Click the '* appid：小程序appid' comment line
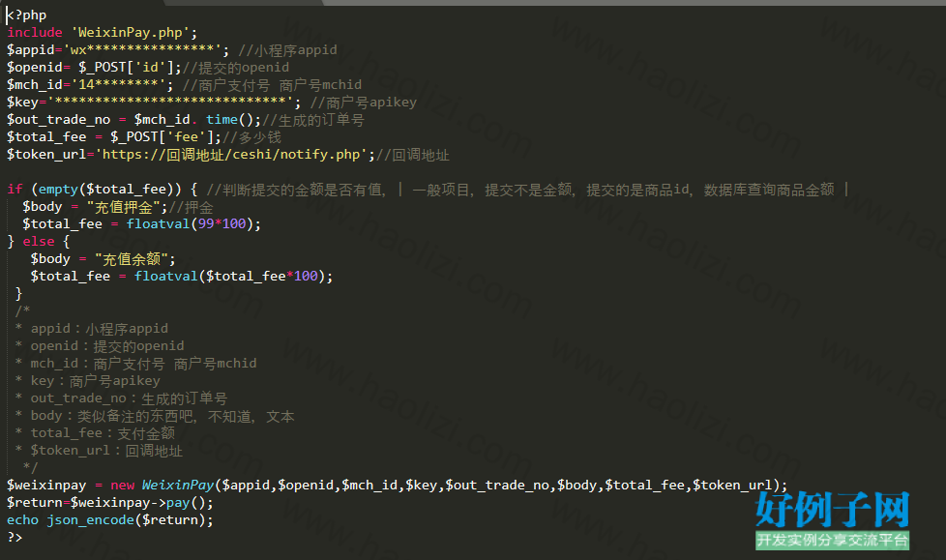The width and height of the screenshot is (946, 560). (92, 329)
